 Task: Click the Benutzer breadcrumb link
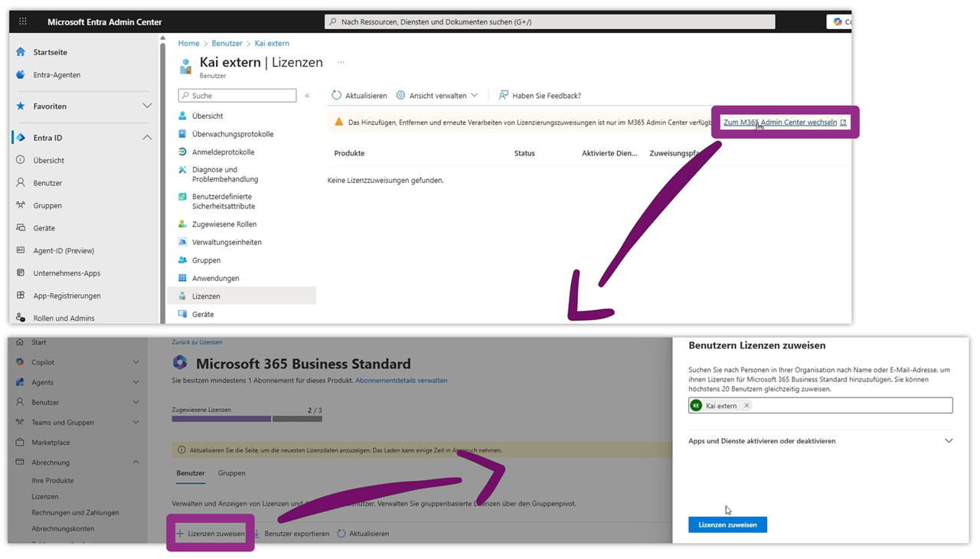pos(227,44)
